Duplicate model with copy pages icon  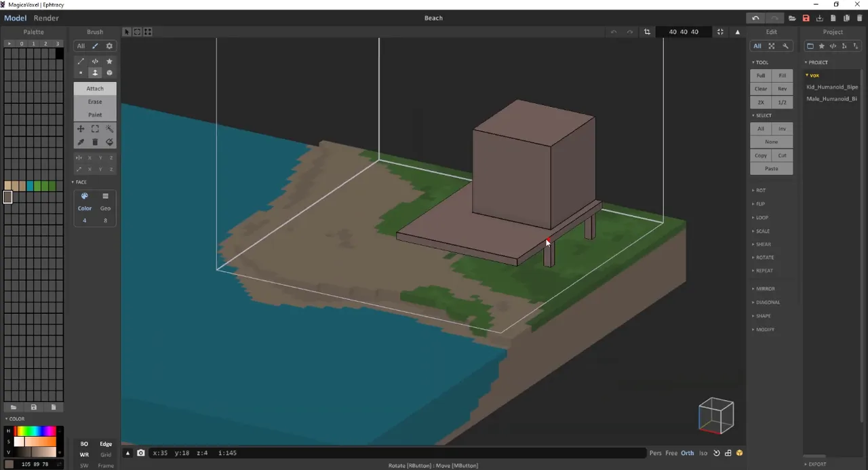click(846, 18)
